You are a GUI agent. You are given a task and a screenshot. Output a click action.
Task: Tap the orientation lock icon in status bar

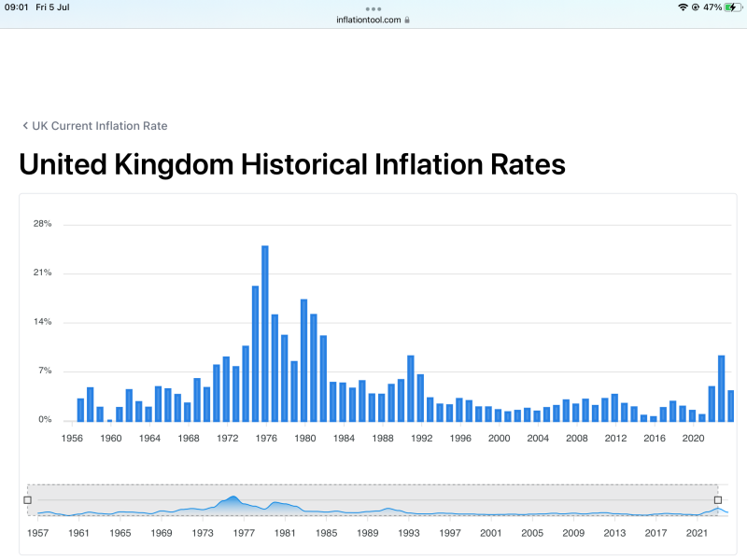(x=695, y=7)
